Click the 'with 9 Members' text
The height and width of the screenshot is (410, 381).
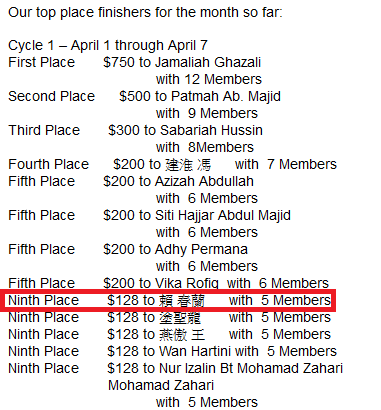[x=207, y=113]
